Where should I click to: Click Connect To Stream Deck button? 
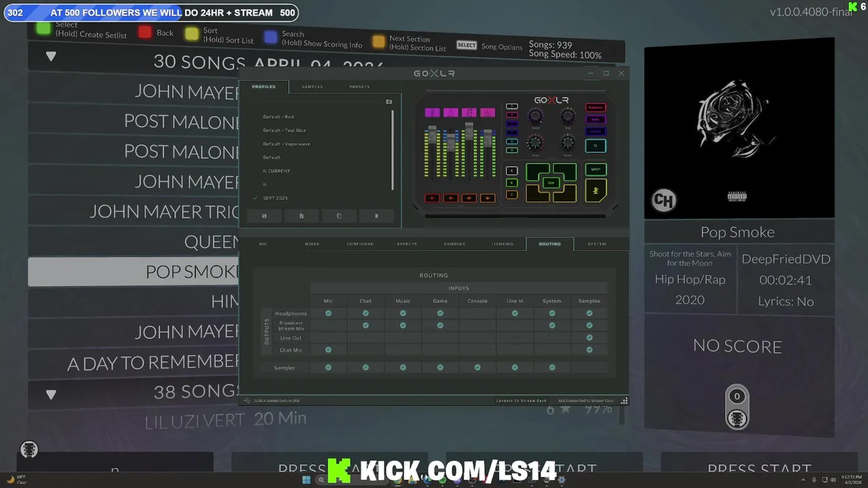click(521, 401)
